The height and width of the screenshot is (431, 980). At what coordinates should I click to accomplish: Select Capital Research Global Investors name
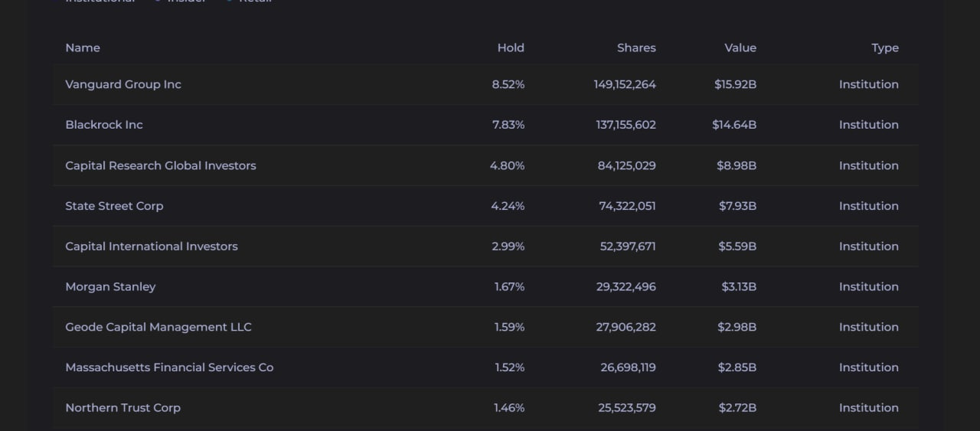click(x=161, y=165)
